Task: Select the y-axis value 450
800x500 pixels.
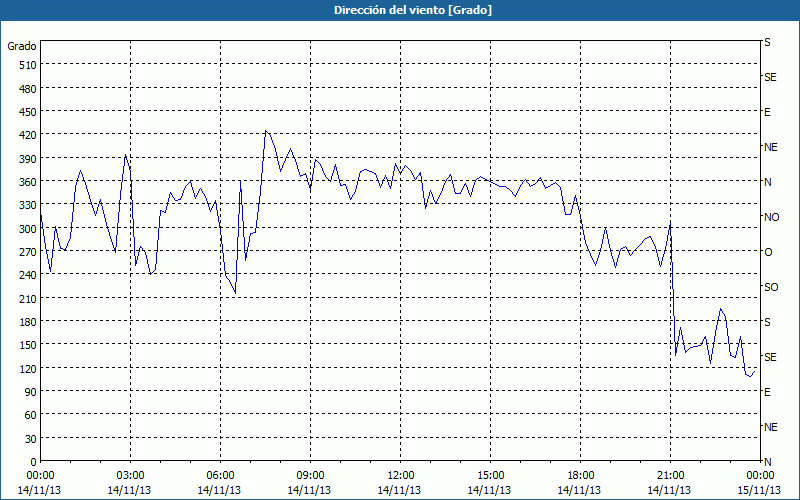Action: point(28,112)
